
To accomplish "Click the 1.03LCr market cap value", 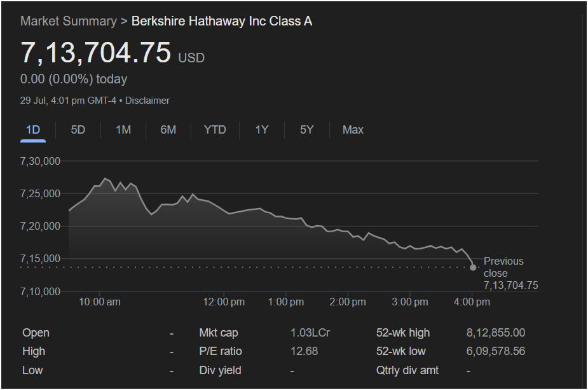I will point(310,333).
